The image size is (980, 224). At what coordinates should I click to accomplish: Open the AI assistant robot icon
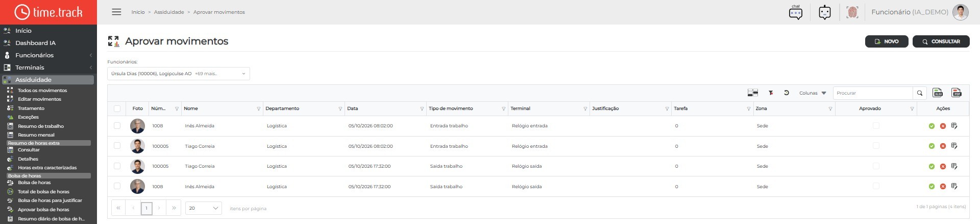point(825,12)
